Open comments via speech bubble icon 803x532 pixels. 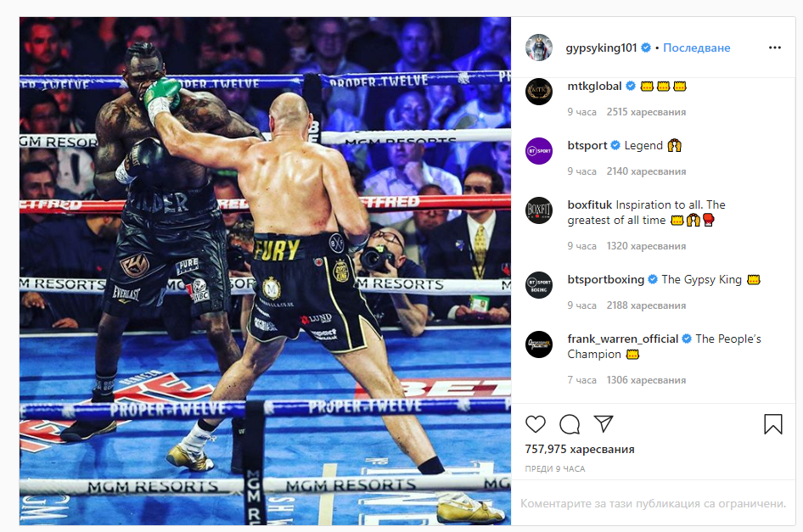coord(570,424)
